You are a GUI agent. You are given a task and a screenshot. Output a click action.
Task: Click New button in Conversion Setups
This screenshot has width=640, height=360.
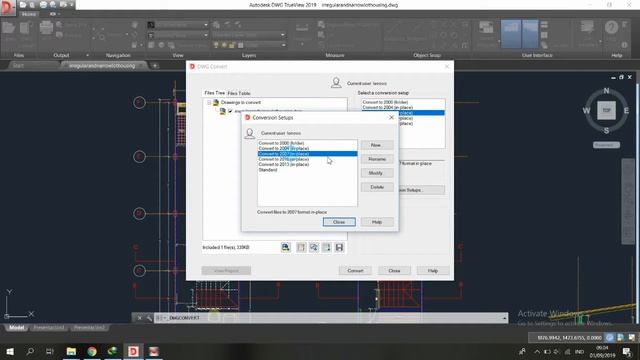(x=377, y=145)
